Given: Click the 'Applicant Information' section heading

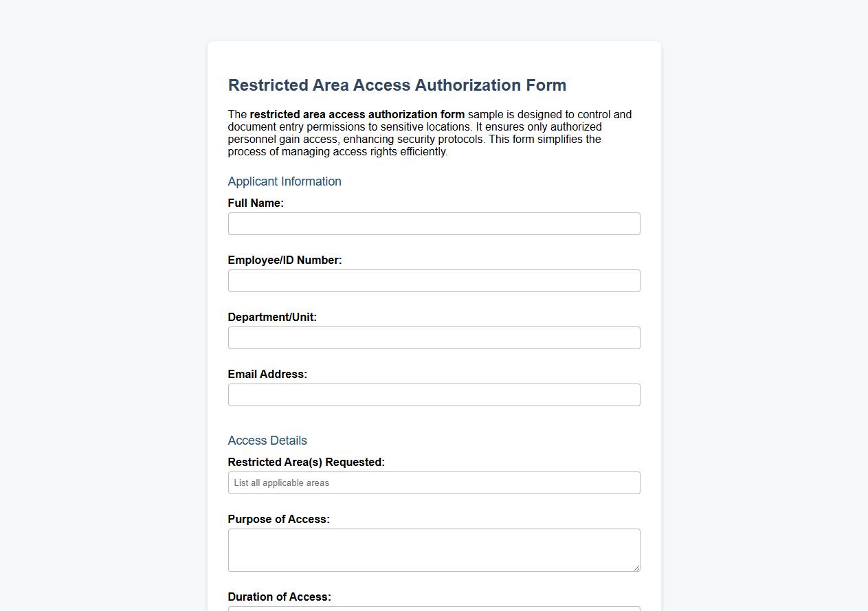Looking at the screenshot, I should tap(284, 181).
